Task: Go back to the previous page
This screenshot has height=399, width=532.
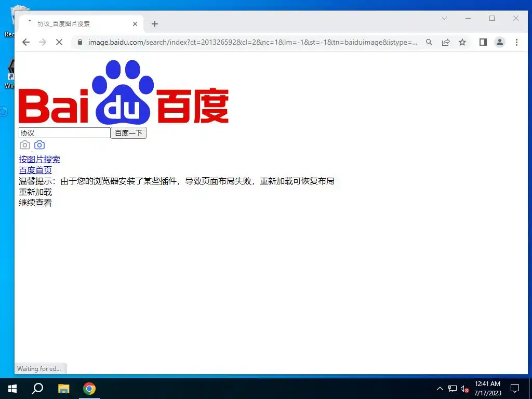Action: point(26,42)
